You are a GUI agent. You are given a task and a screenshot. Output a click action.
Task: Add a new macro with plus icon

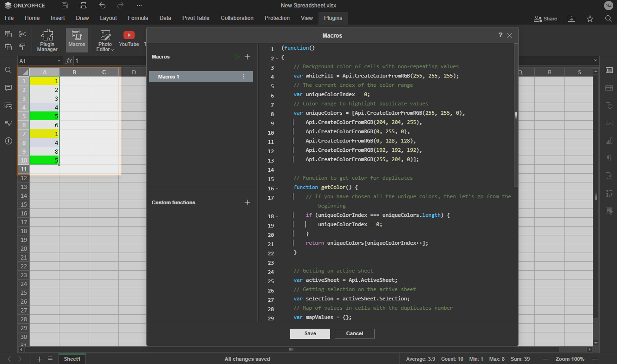click(247, 57)
